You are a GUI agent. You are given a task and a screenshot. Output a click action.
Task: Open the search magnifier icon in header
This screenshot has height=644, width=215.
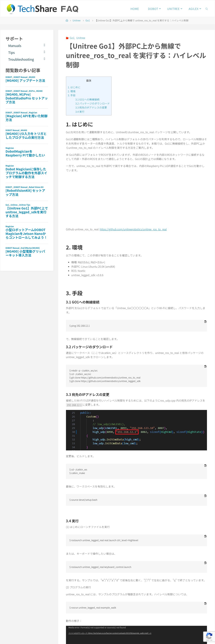206,9
